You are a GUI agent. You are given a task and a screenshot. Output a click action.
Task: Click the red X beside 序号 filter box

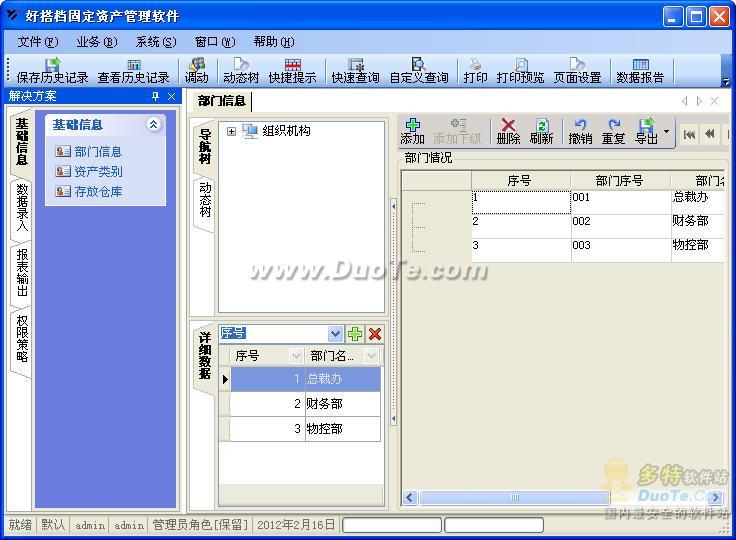click(375, 334)
